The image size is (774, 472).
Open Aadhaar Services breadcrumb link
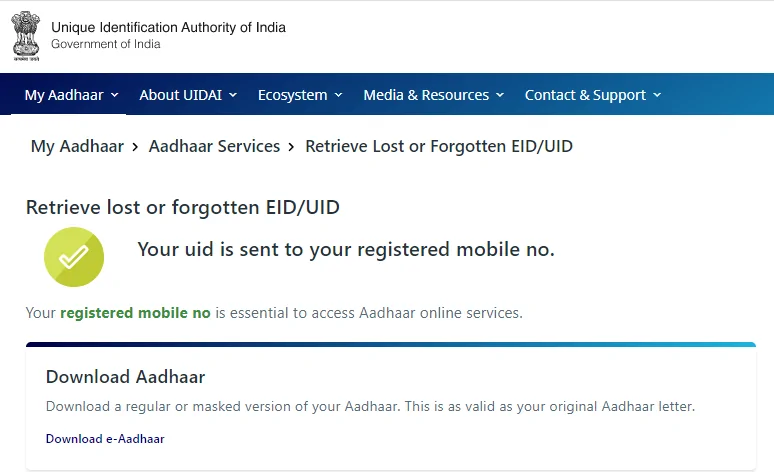point(214,147)
